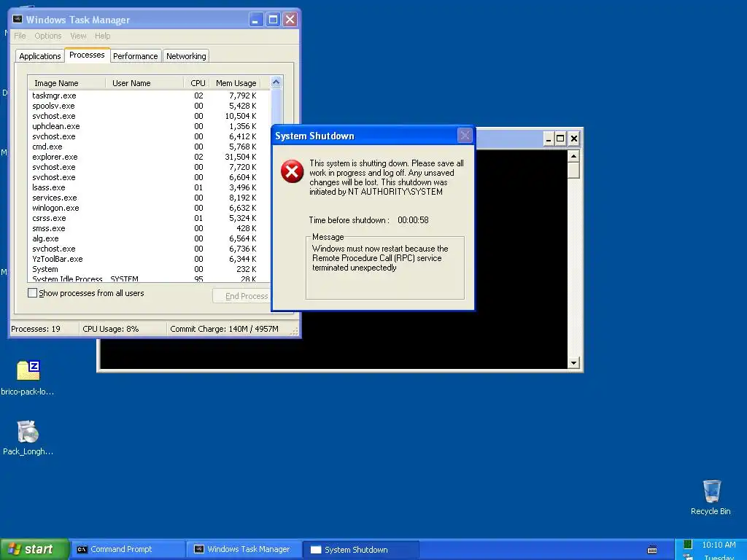Viewport: 747px width, 560px height.
Task: Click the 10:10 AM clock in the tray
Action: (719, 545)
